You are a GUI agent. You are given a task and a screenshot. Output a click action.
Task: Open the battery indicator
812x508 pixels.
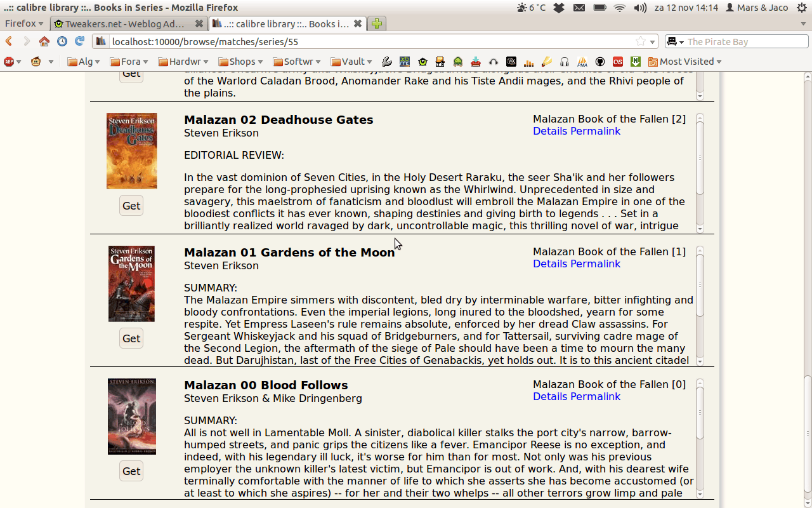point(599,8)
